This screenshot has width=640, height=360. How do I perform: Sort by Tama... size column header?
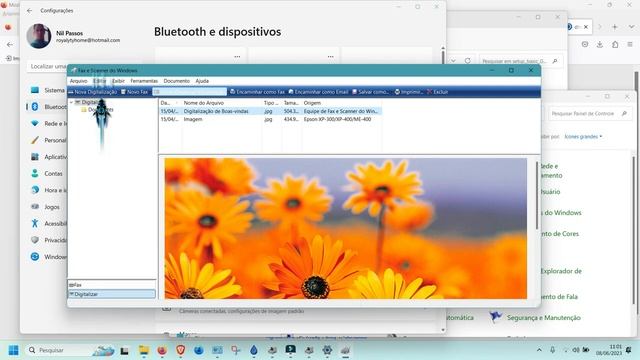[291, 103]
